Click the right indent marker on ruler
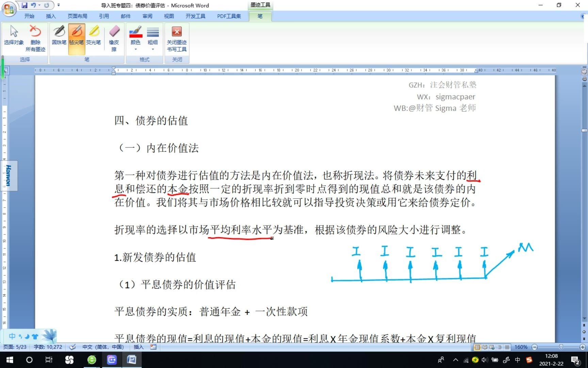The width and height of the screenshot is (588, 368). coord(476,71)
